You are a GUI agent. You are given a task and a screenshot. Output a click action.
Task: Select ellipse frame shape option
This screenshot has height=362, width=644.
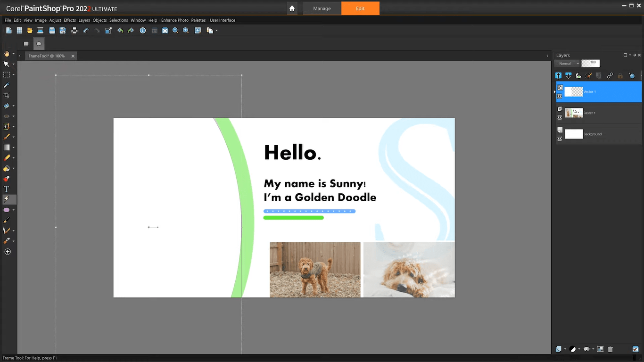(x=39, y=44)
